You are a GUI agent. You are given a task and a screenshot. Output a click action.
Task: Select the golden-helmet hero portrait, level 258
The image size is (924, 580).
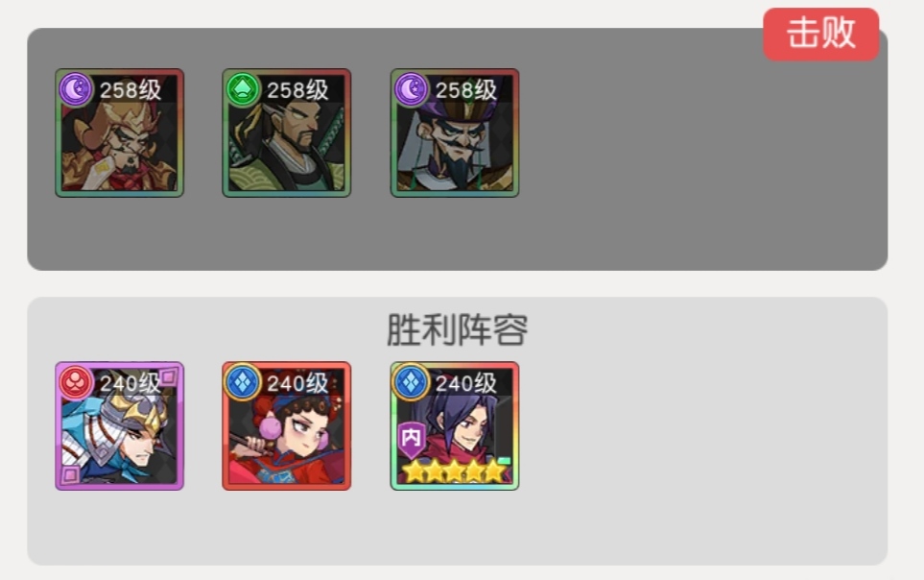[120, 133]
